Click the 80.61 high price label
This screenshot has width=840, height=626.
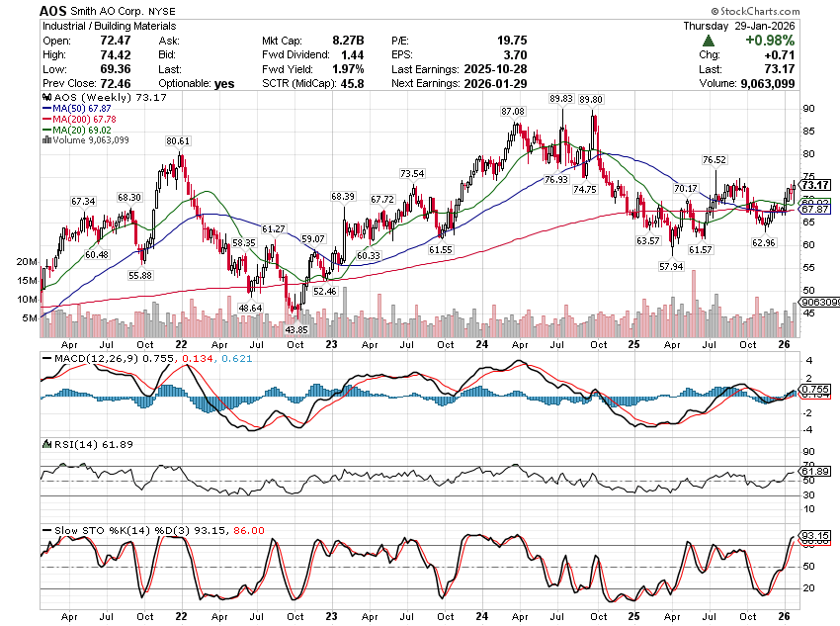click(177, 141)
